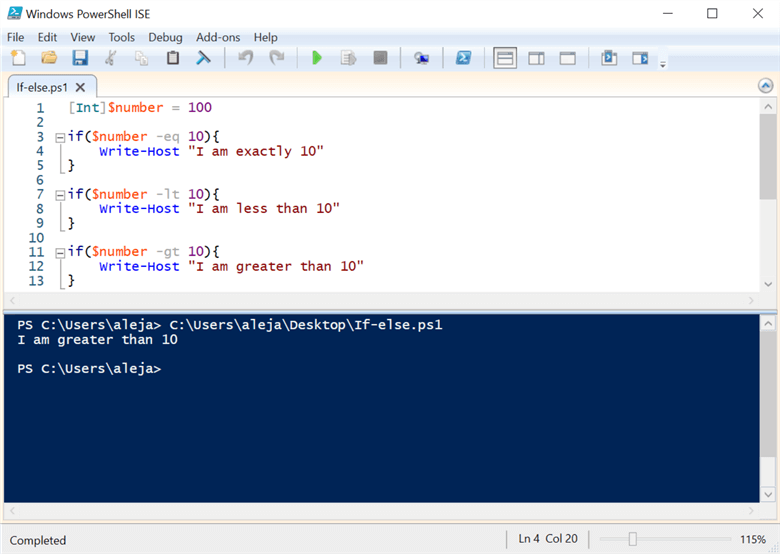Open the View menu
Image resolution: width=780 pixels, height=554 pixels.
83,37
